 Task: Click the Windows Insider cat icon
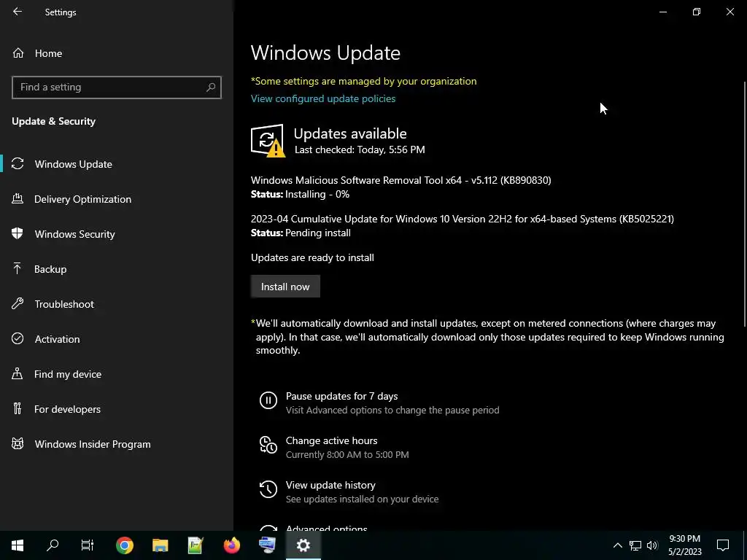[x=18, y=444]
